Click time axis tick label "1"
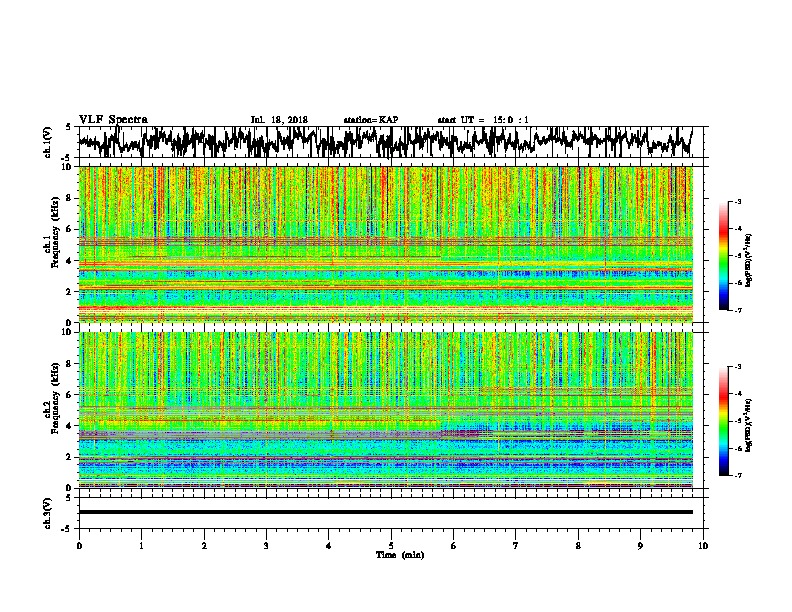 point(141,546)
